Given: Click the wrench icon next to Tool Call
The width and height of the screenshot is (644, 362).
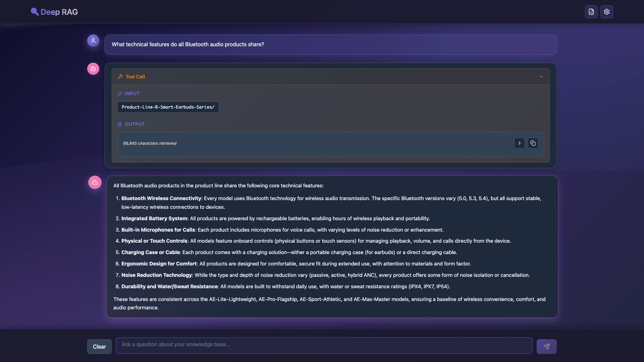Looking at the screenshot, I should tap(120, 77).
